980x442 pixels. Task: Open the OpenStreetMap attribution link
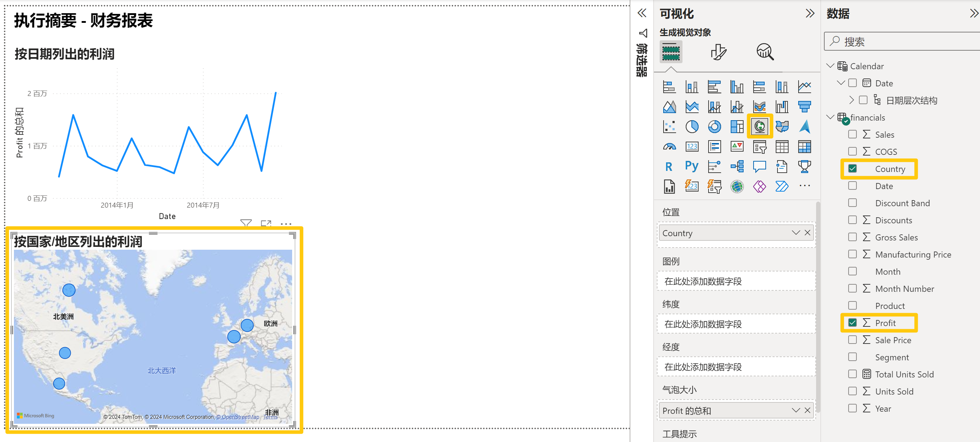pyautogui.click(x=238, y=417)
